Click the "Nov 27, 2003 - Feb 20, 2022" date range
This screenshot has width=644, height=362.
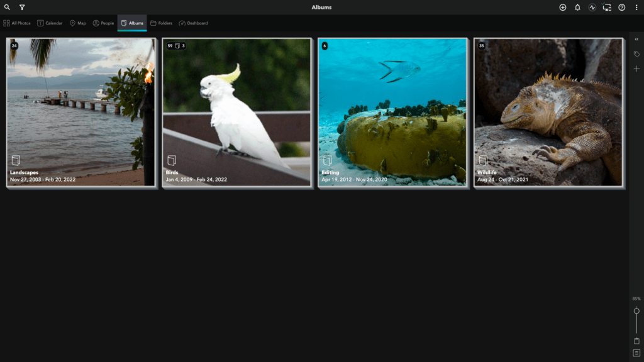(x=43, y=179)
